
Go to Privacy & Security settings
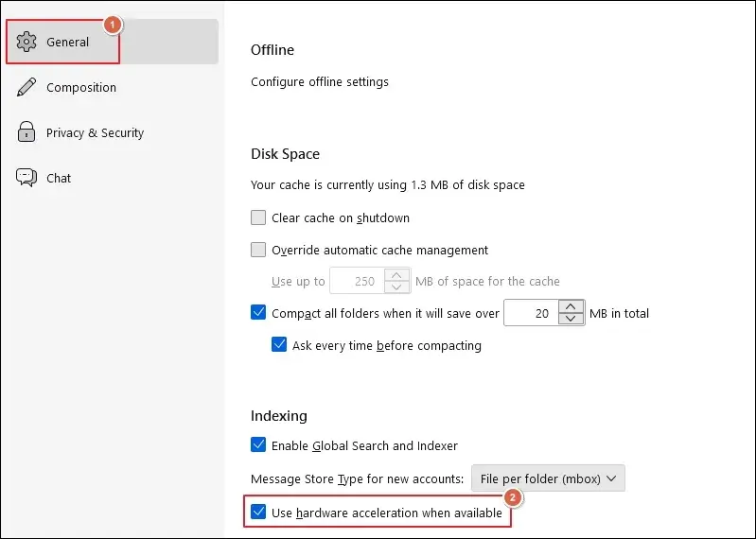(x=112, y=132)
